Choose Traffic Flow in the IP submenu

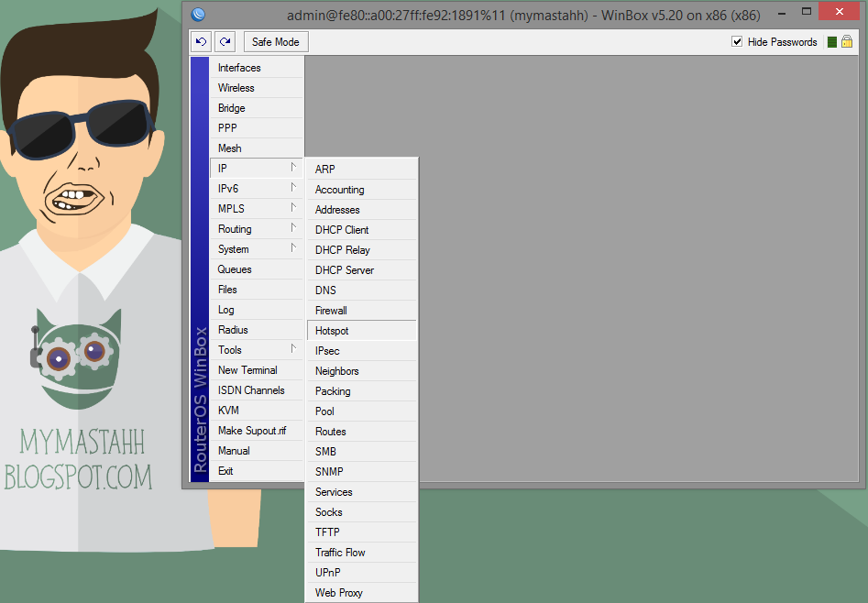[x=361, y=552]
